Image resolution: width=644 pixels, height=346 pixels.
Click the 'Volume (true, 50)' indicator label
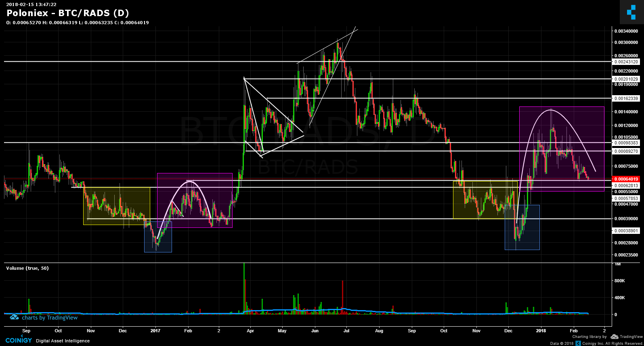tap(27, 268)
